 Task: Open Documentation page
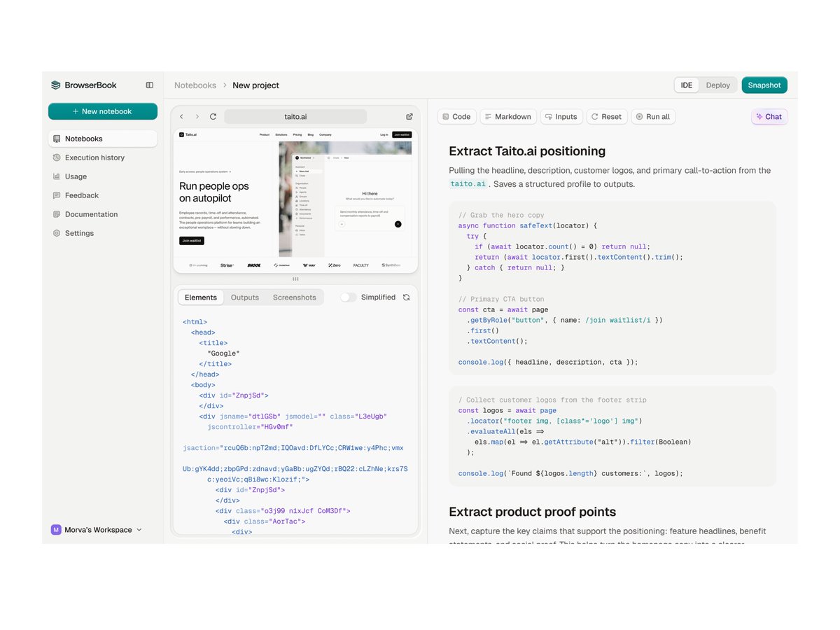pyautogui.click(x=102, y=214)
